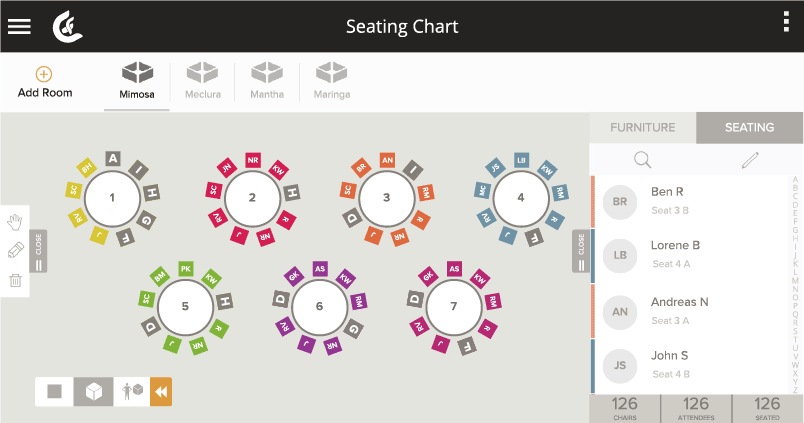Select the Meclura room tab
Image resolution: width=804 pixels, height=423 pixels.
[x=203, y=81]
